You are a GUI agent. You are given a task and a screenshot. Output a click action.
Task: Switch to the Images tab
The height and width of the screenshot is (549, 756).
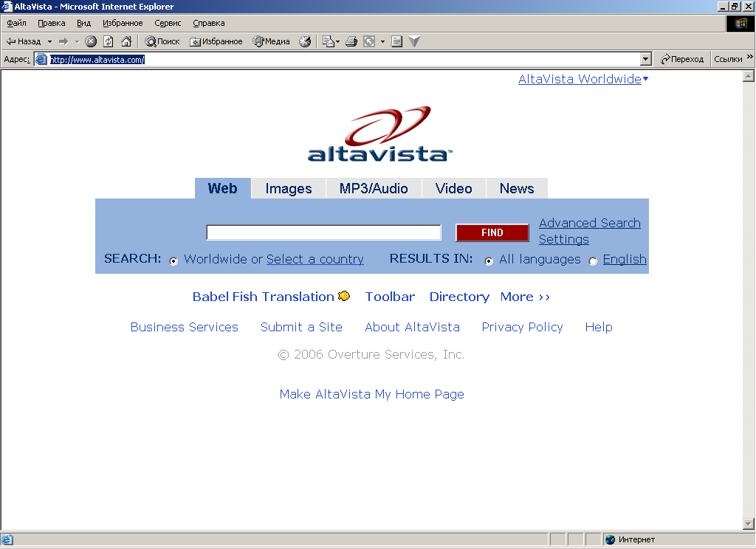[x=289, y=188]
